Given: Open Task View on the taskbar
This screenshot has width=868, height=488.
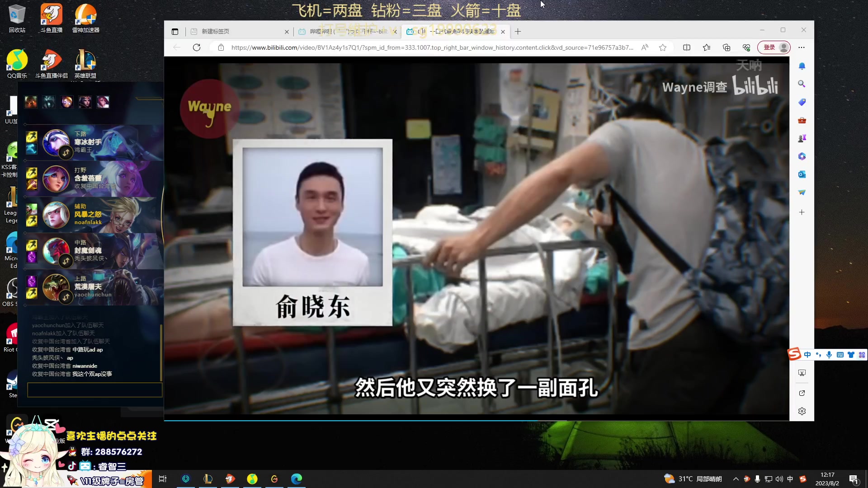Looking at the screenshot, I should click(163, 479).
